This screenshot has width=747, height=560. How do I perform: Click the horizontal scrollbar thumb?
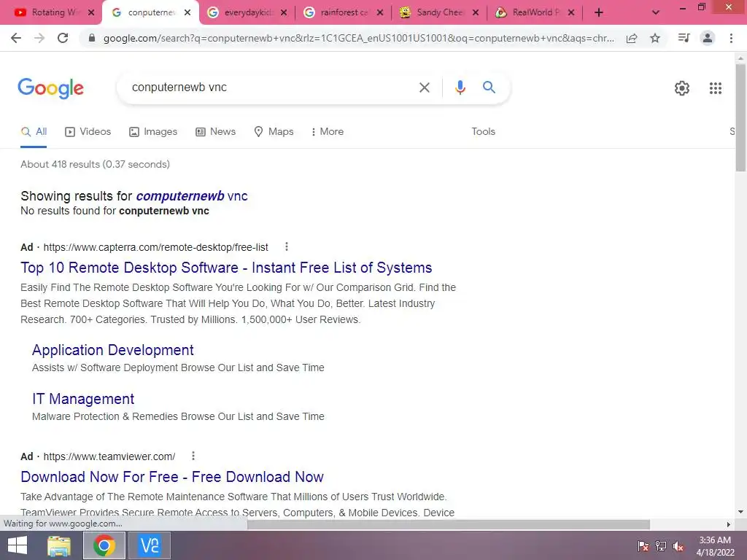[449, 525]
